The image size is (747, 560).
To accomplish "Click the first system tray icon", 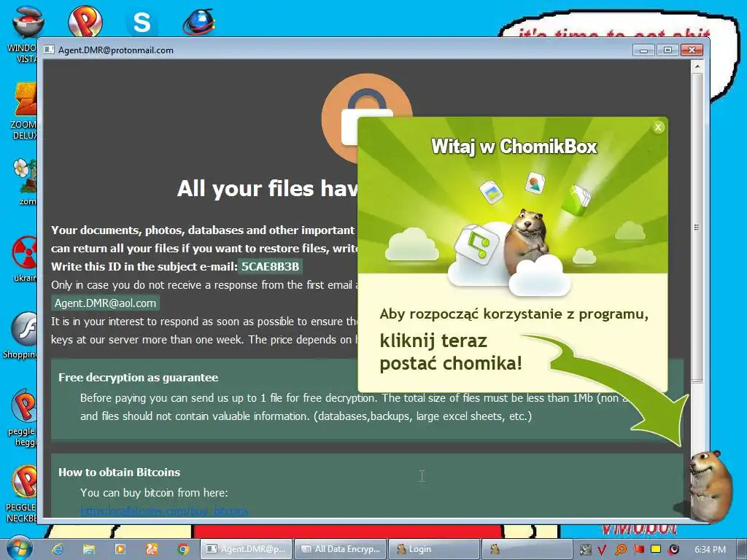I will [585, 550].
